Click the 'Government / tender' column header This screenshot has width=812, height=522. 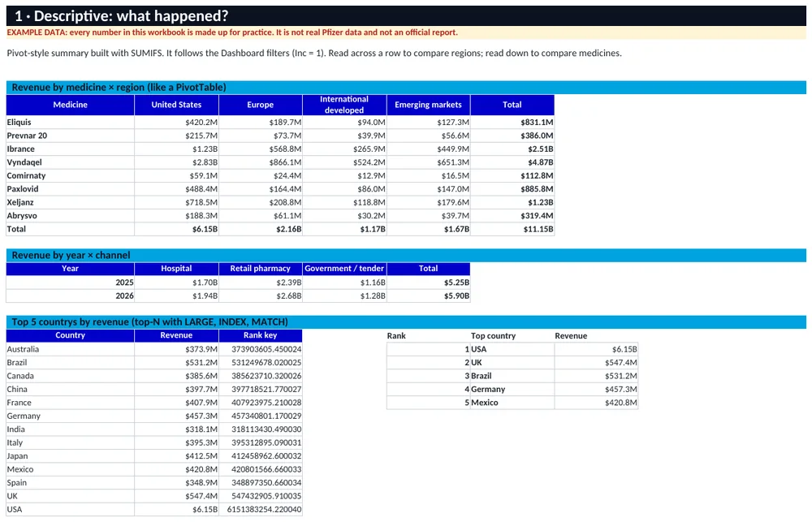click(344, 269)
